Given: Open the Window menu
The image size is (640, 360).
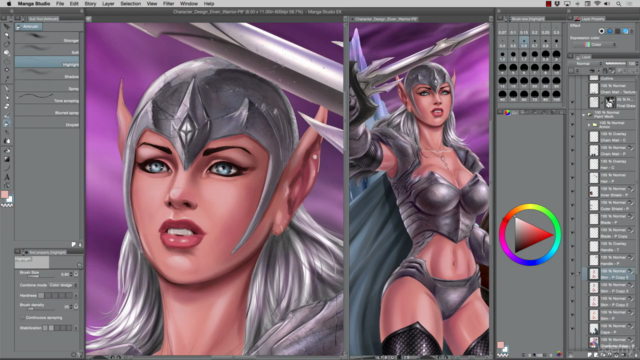Looking at the screenshot, I should (x=189, y=4).
